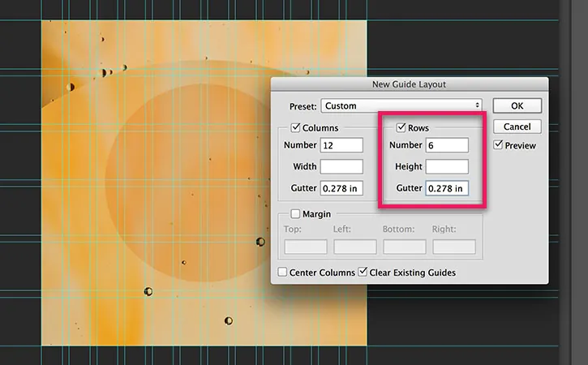Uncheck the Rows checkbox
This screenshot has width=588, height=365.
[401, 127]
